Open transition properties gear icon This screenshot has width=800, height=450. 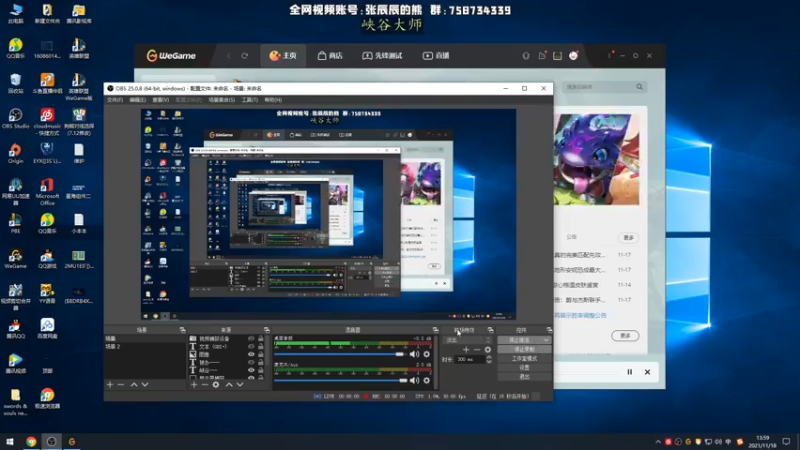tap(488, 349)
